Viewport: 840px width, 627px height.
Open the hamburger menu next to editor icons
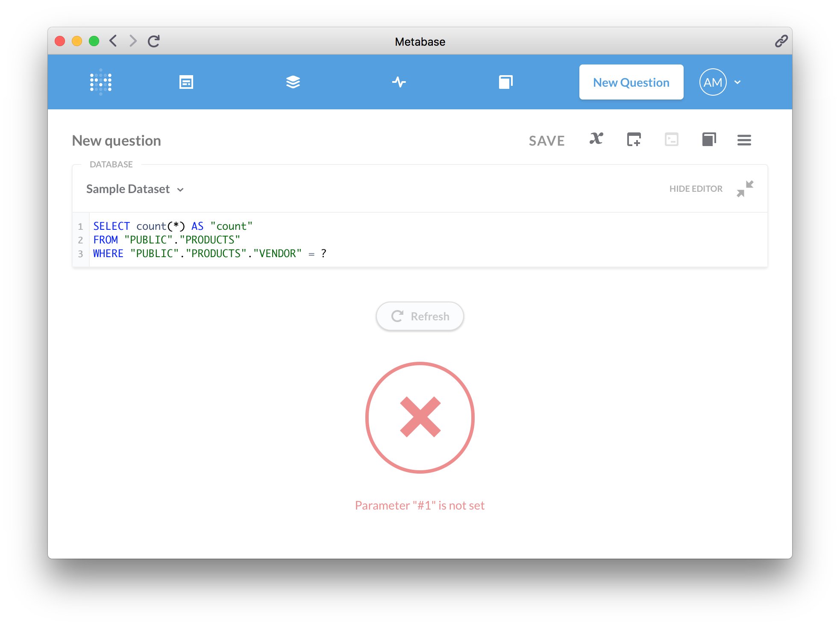tap(744, 140)
